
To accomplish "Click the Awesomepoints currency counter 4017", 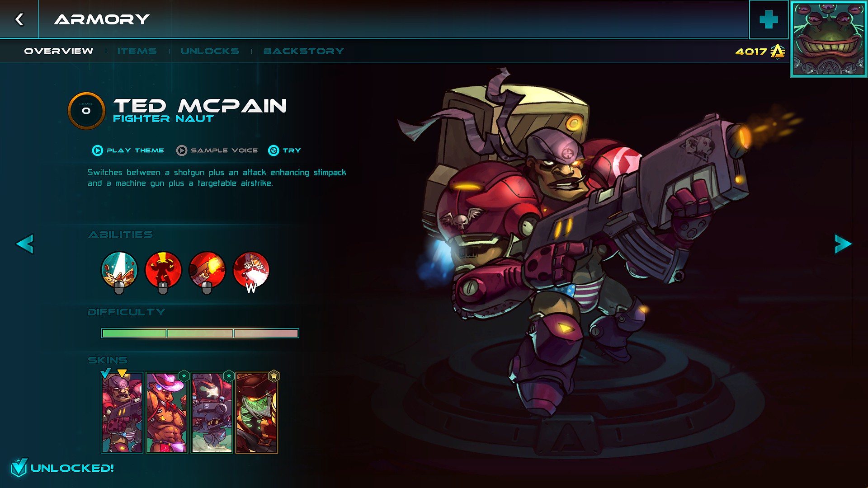I will (x=760, y=51).
